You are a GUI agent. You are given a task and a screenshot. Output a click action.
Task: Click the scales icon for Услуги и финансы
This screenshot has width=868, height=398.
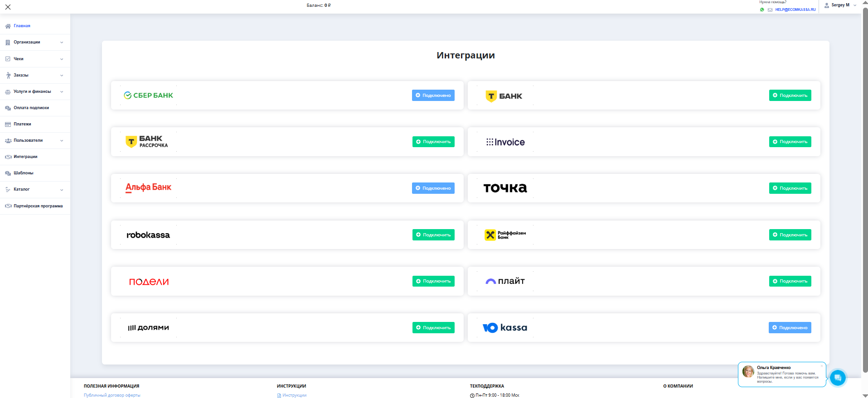click(x=8, y=92)
